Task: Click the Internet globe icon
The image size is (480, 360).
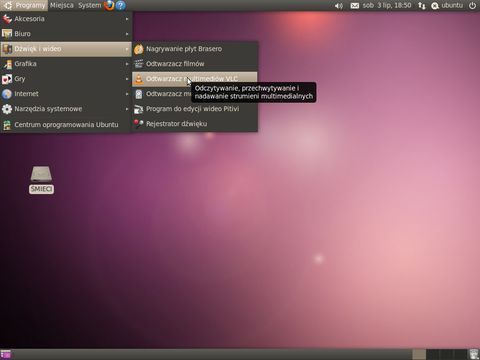Action: 7,94
